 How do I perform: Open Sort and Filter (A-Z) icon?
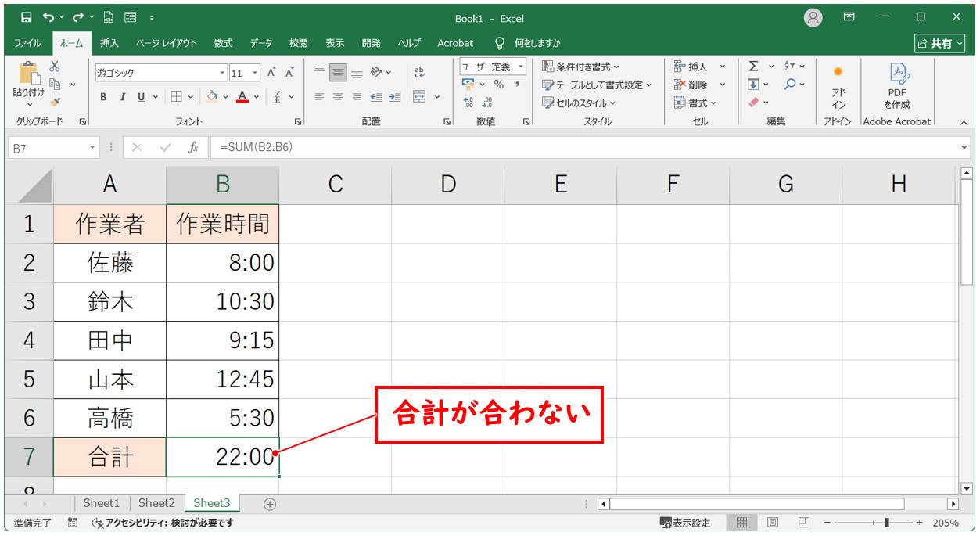click(790, 67)
